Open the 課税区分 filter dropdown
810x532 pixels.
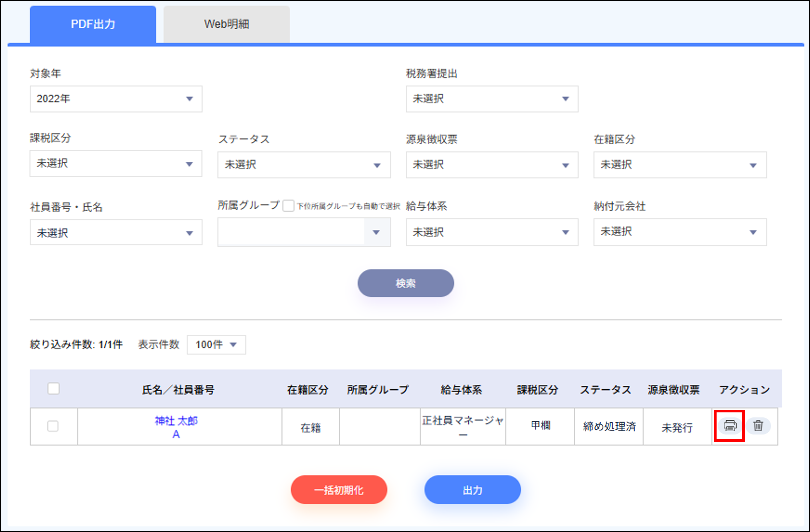(115, 164)
